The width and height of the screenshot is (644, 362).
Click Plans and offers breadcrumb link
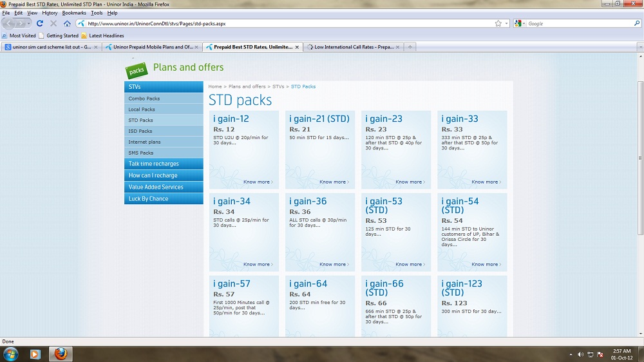[247, 86]
